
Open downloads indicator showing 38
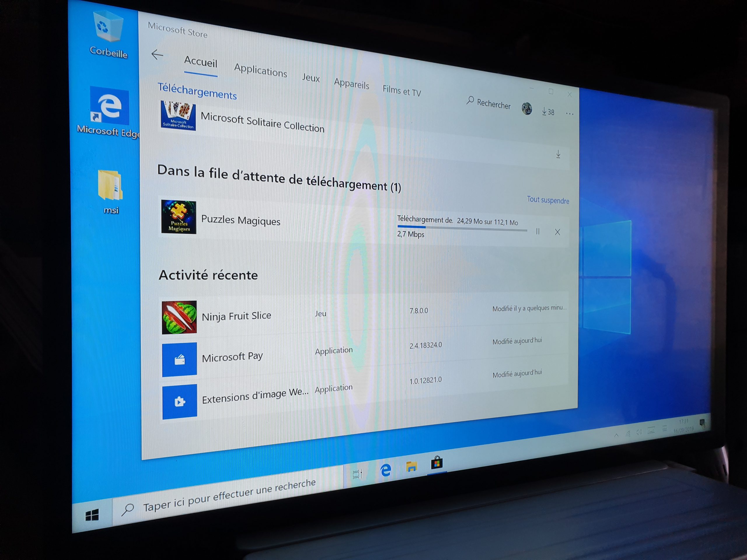[548, 112]
